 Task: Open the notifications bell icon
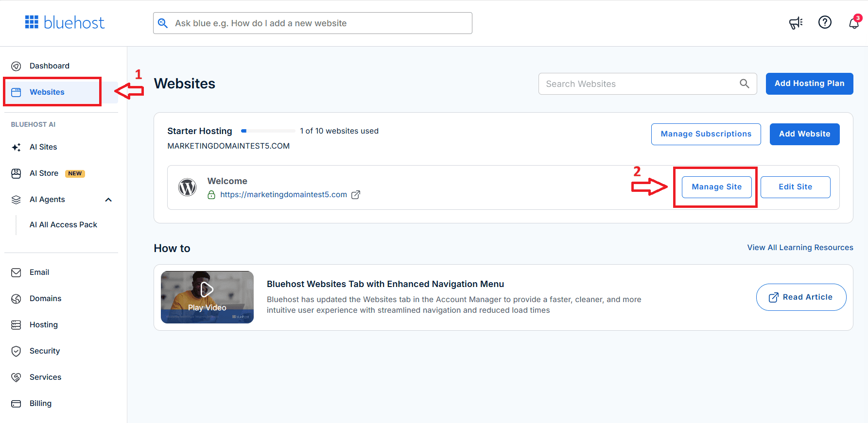point(854,23)
